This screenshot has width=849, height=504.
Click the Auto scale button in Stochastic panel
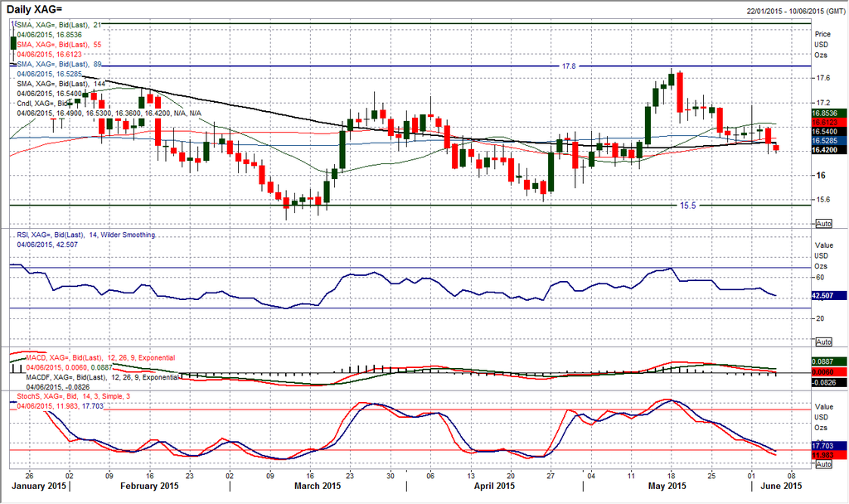823,464
